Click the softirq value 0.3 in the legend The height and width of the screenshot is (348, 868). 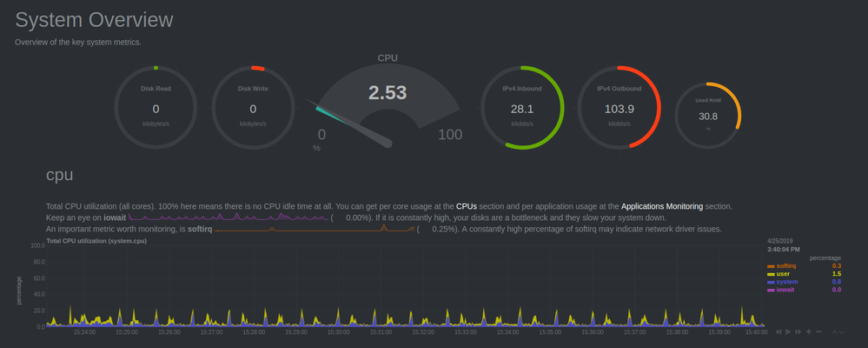click(x=837, y=266)
